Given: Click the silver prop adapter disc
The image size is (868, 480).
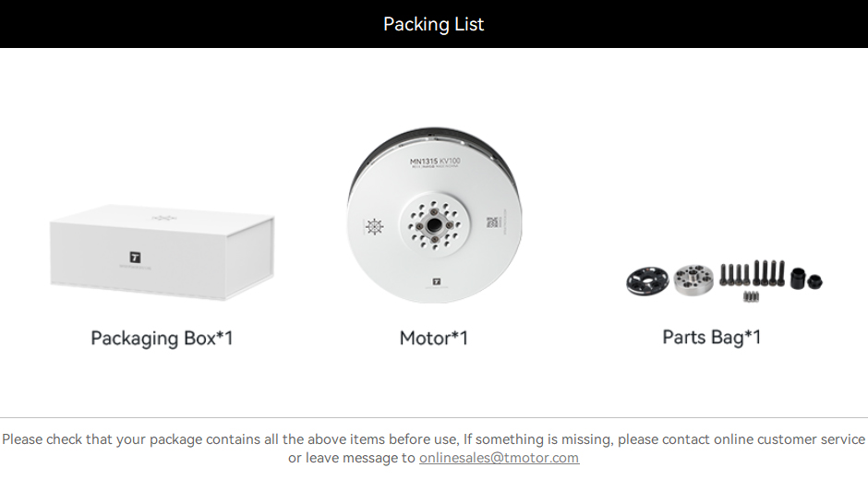Looking at the screenshot, I should [x=693, y=280].
